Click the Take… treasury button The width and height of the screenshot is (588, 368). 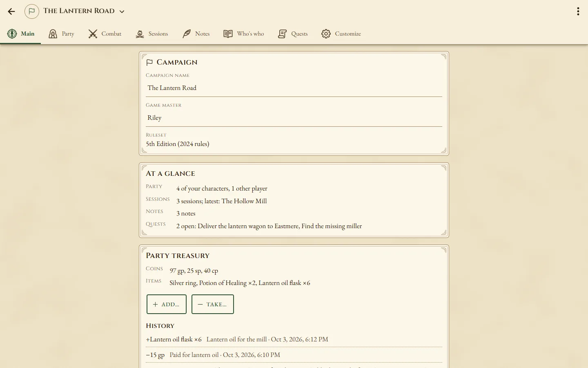coord(213,304)
